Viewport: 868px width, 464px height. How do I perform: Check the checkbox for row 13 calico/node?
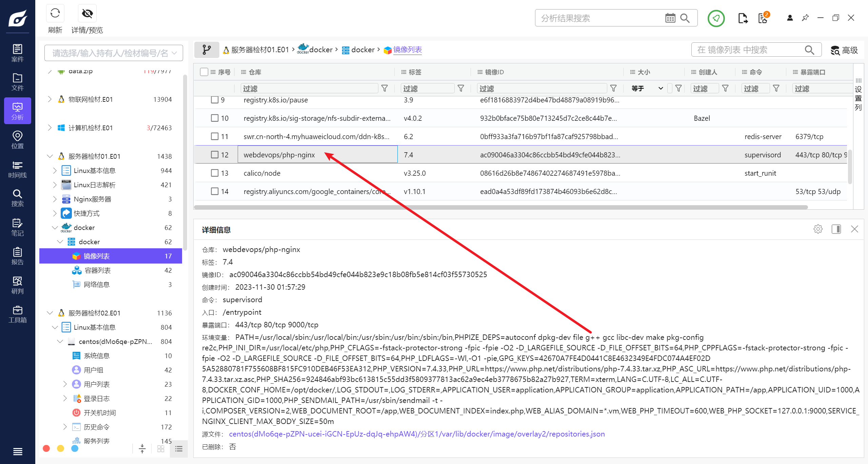(x=215, y=173)
